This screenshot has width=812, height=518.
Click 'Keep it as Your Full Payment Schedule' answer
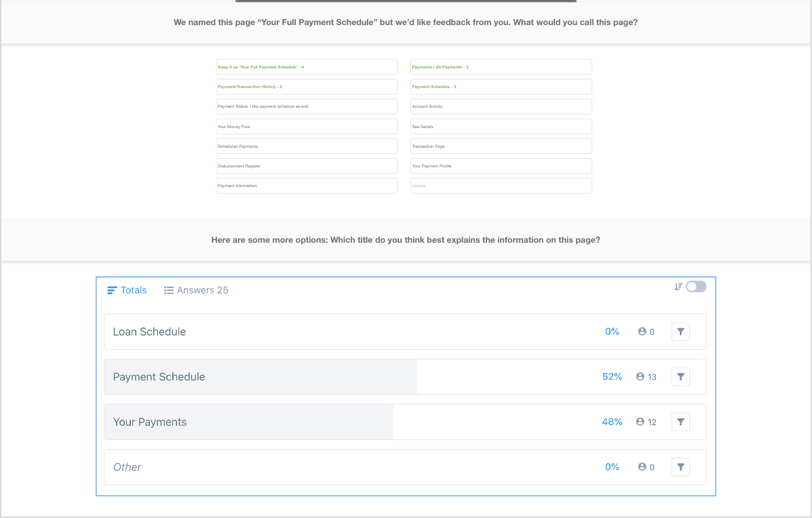pyautogui.click(x=307, y=67)
